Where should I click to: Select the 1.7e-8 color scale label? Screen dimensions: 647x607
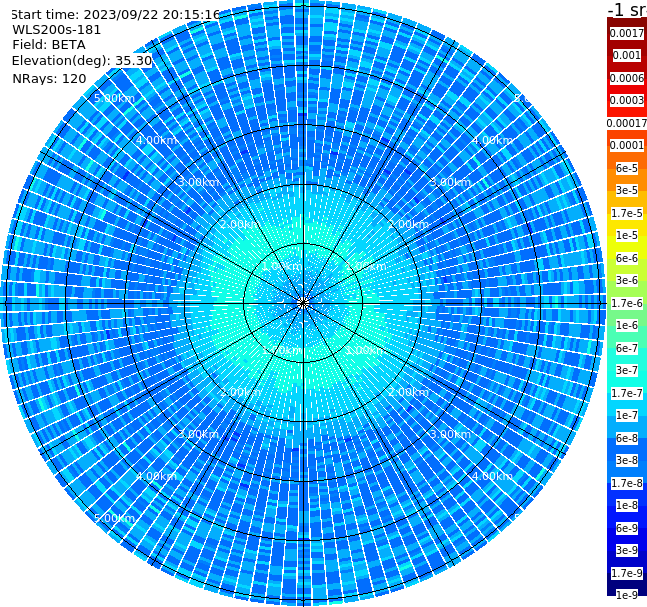point(627,483)
